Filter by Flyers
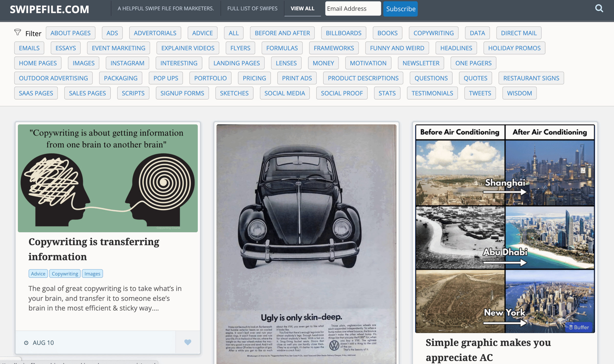The height and width of the screenshot is (364, 614). (240, 48)
